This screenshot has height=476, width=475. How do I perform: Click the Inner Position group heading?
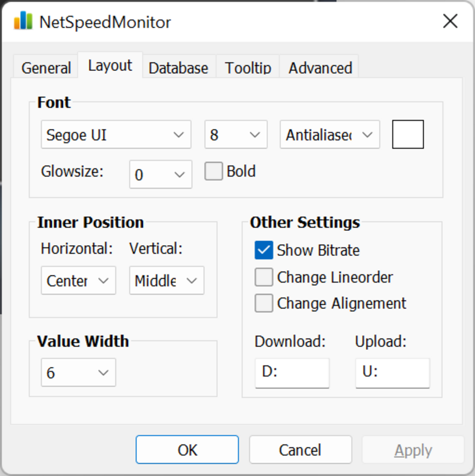point(90,222)
